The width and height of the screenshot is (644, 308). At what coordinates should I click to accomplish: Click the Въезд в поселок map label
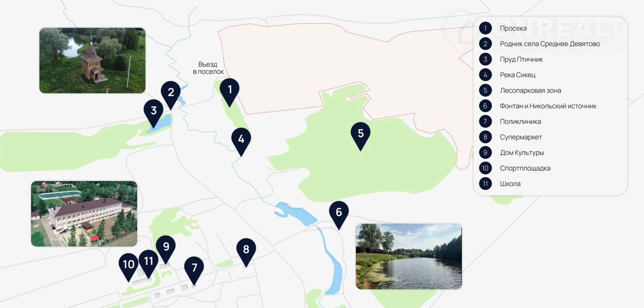(208, 68)
